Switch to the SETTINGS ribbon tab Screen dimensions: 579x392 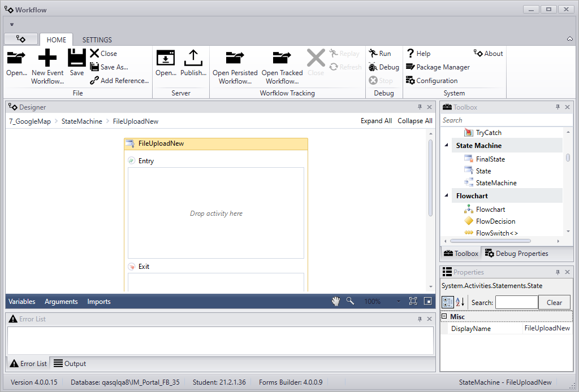pos(97,40)
